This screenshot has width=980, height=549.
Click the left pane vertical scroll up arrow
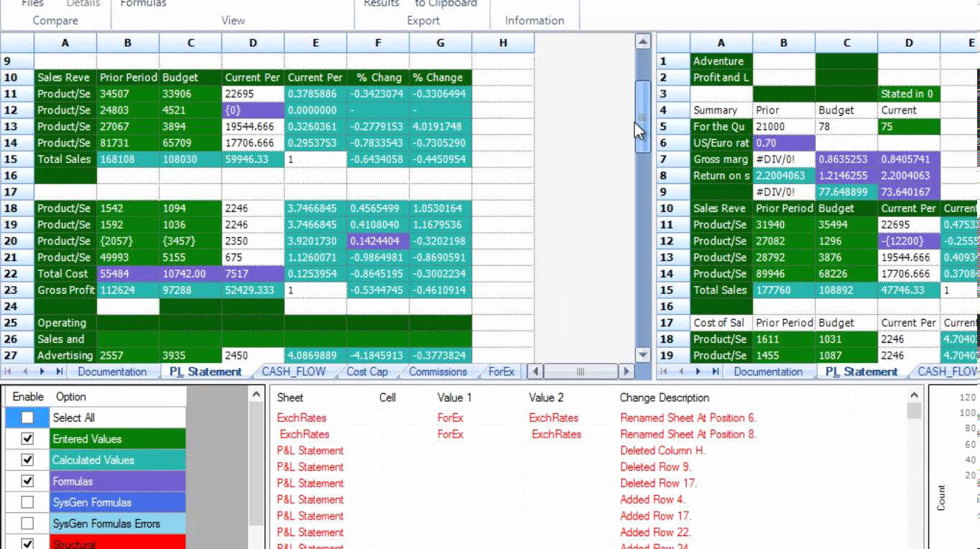(642, 42)
